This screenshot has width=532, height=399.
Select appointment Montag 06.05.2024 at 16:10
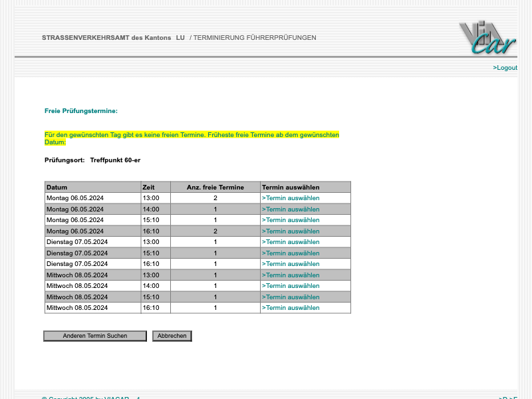coord(291,231)
